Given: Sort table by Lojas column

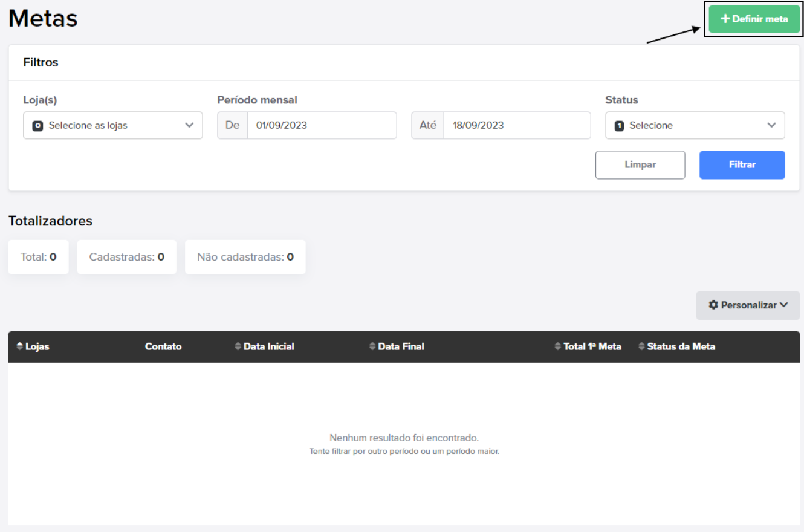Looking at the screenshot, I should point(33,346).
